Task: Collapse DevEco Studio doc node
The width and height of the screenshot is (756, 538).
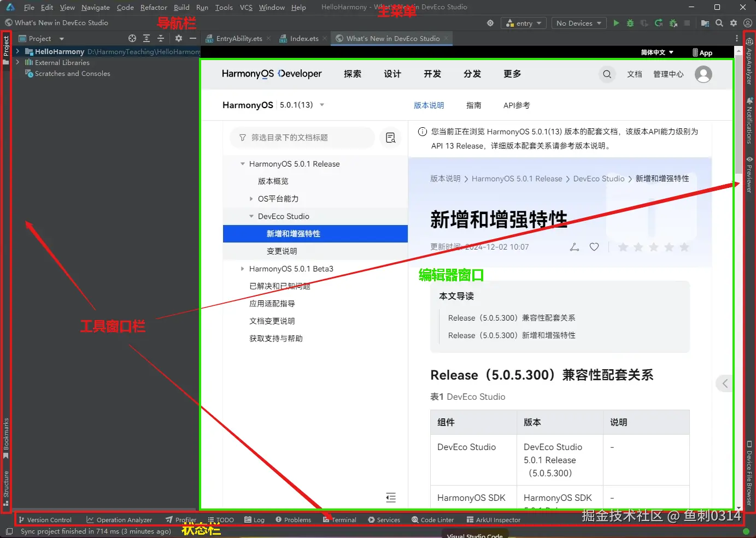Action: point(251,216)
